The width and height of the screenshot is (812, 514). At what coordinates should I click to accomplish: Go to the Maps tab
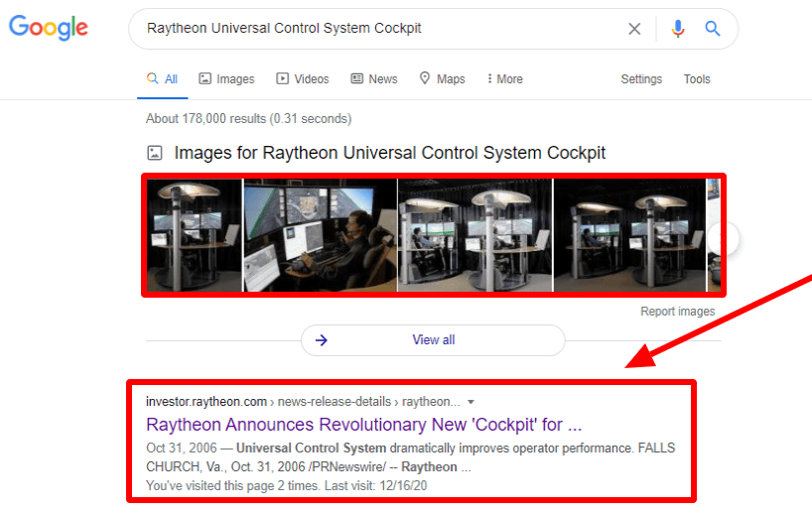[442, 79]
